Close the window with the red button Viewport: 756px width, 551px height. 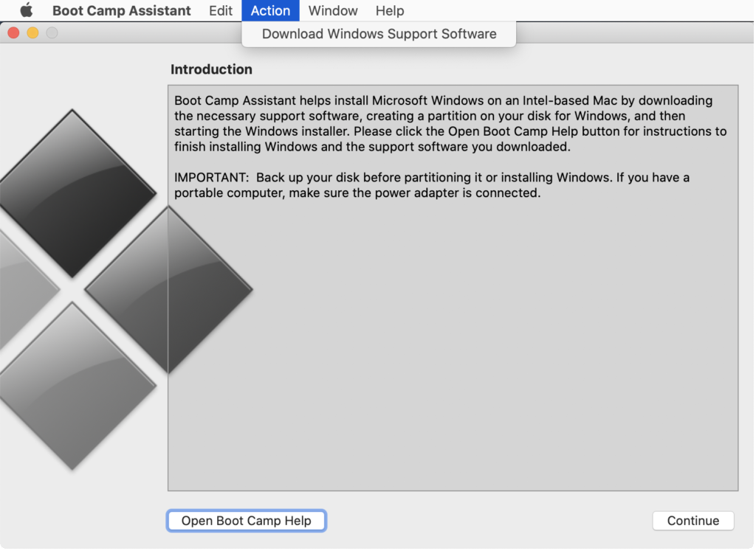(x=13, y=32)
